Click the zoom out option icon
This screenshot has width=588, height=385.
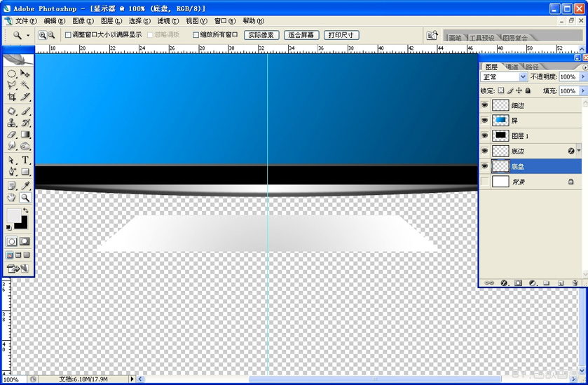coord(51,35)
